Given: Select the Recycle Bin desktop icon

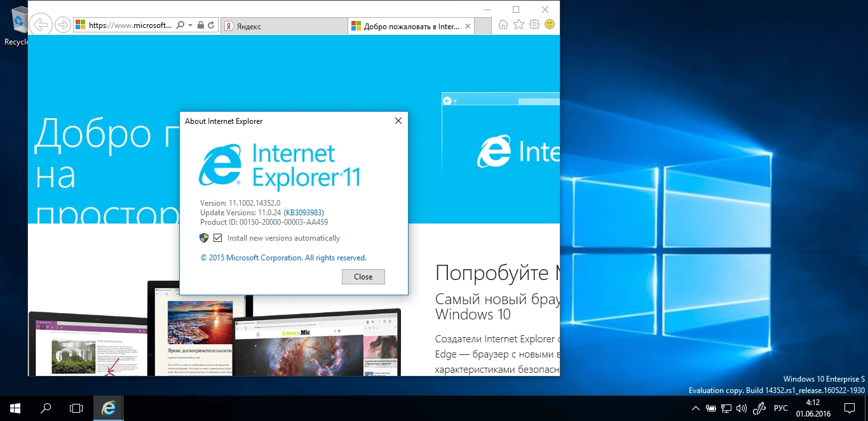Looking at the screenshot, I should tap(18, 25).
